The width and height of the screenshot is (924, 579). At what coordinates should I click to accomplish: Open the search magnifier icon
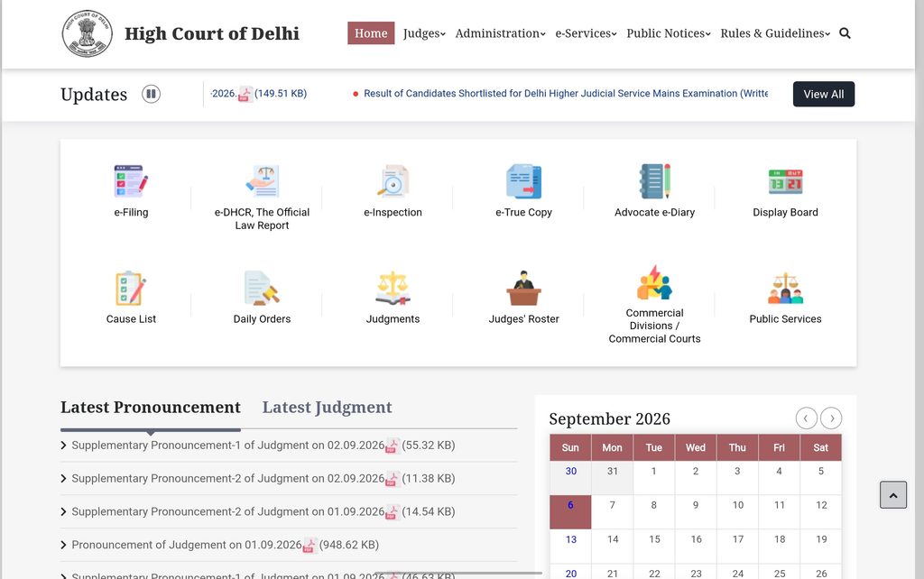845,33
